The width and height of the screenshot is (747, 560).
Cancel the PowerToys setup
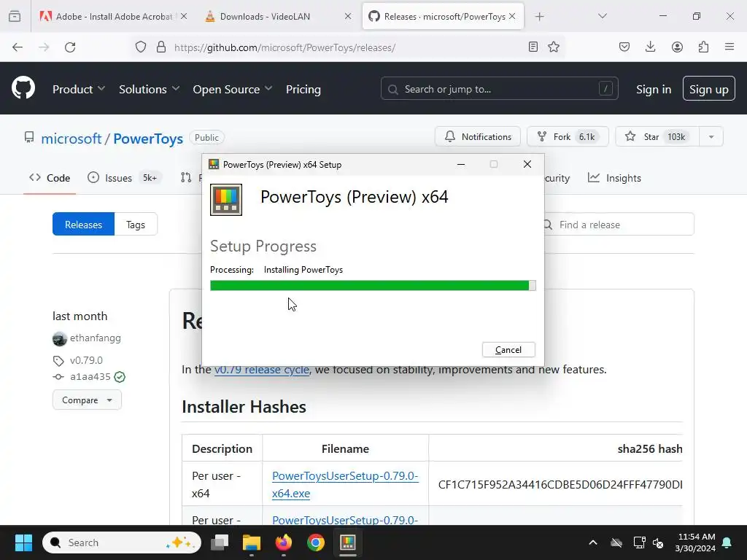(x=508, y=349)
